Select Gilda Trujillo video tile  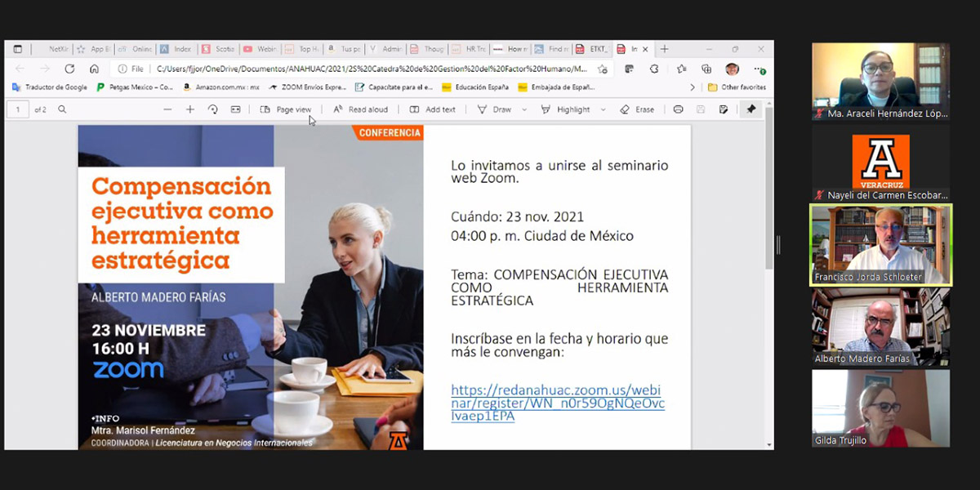click(x=880, y=408)
